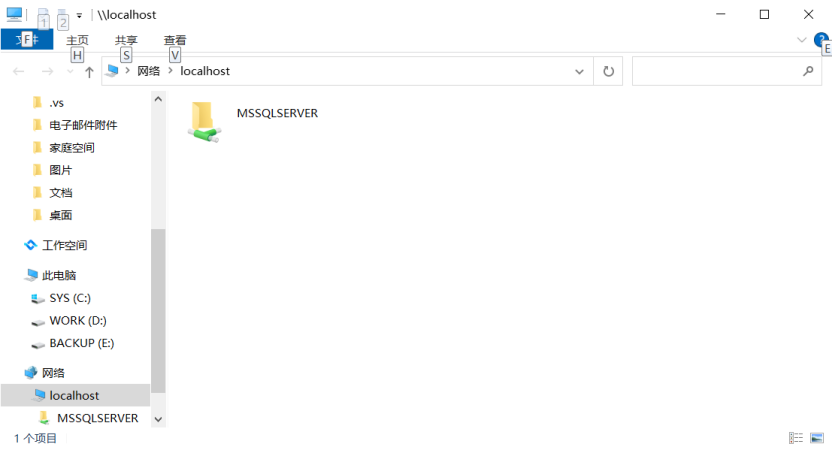The width and height of the screenshot is (832, 450).
Task: Click the WORK (D:) drive in sidebar
Action: tap(77, 321)
